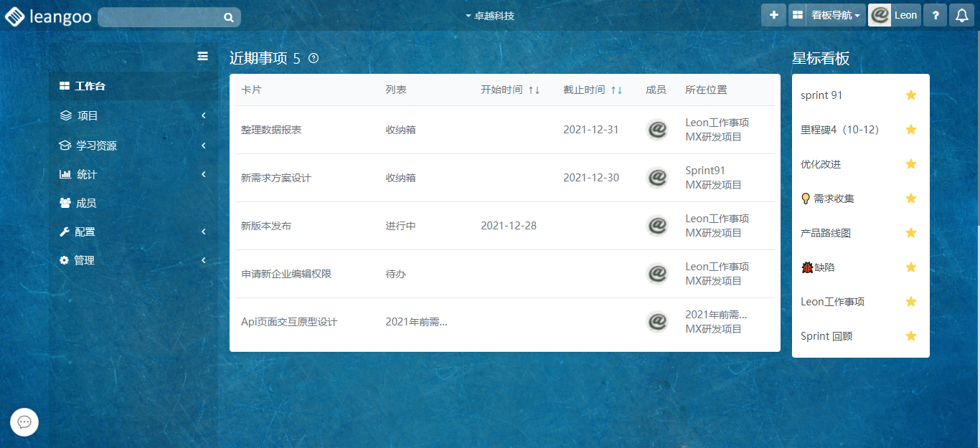980x448 pixels.
Task: Open the board creation plus icon
Action: point(773,14)
